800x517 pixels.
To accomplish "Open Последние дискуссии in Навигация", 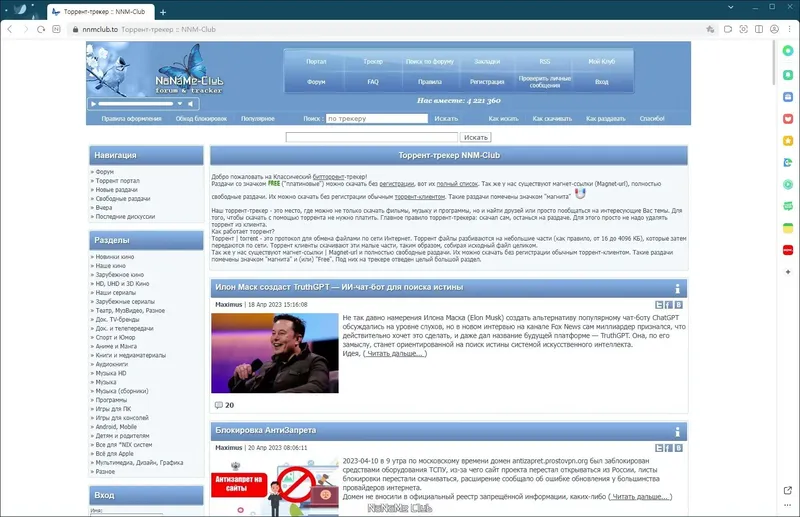I will pos(125,216).
